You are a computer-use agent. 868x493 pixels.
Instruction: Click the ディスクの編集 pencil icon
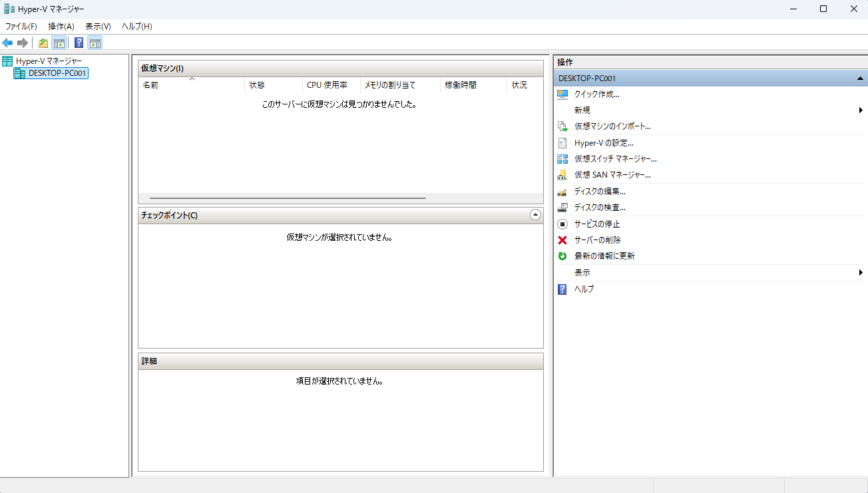coord(562,192)
